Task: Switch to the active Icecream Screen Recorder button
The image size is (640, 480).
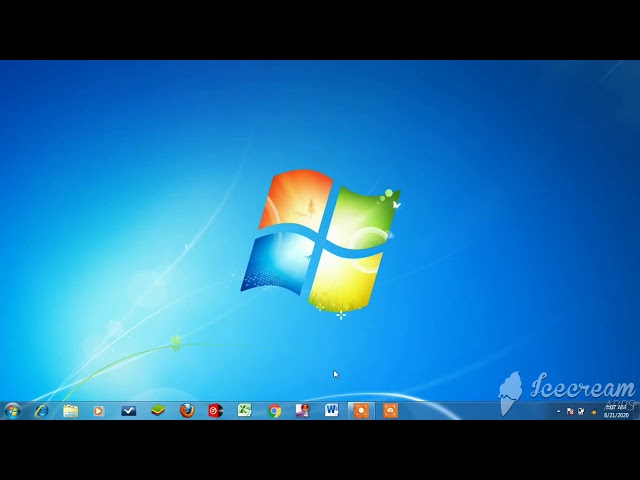Action: [x=361, y=411]
